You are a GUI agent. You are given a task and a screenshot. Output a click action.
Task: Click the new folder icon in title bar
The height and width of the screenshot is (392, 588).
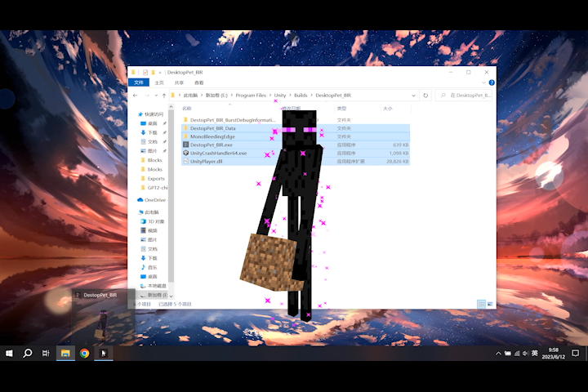tap(153, 72)
